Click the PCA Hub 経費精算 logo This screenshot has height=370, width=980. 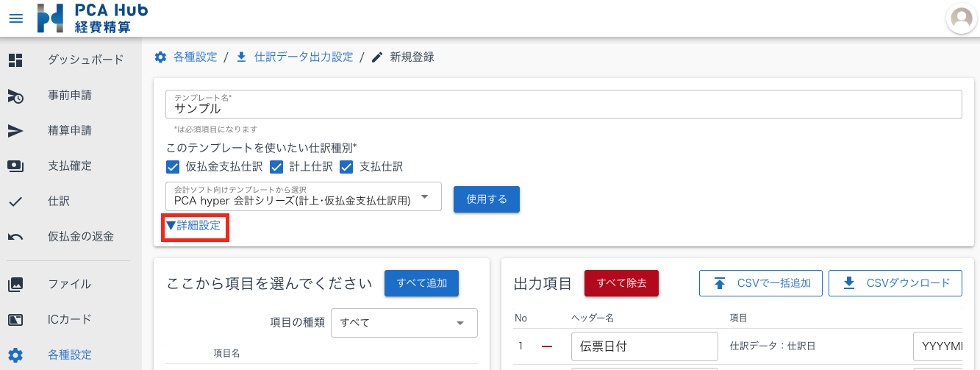92,18
